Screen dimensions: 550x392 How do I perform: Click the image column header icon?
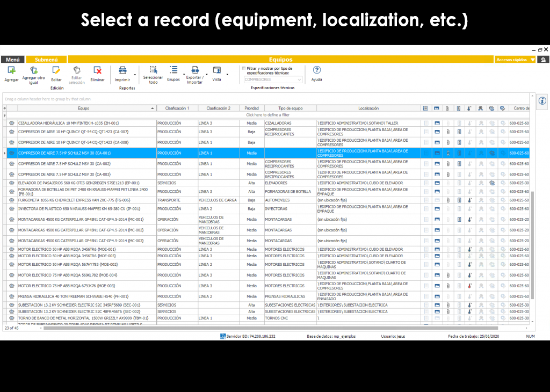[x=436, y=108]
